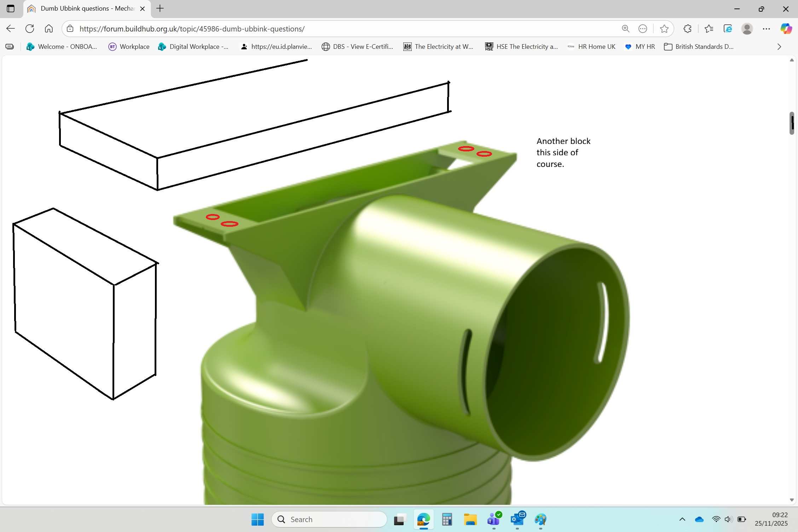
Task: Show hidden system tray icons
Action: (x=682, y=519)
